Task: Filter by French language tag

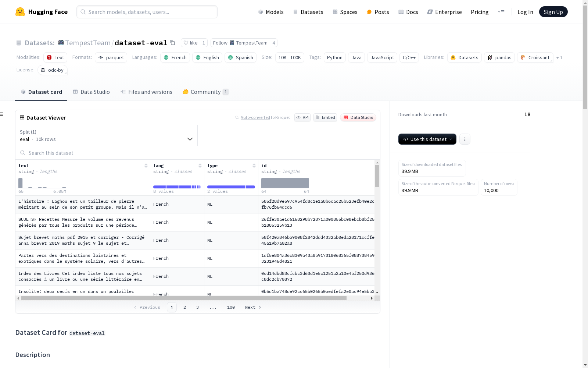Action: (x=175, y=57)
